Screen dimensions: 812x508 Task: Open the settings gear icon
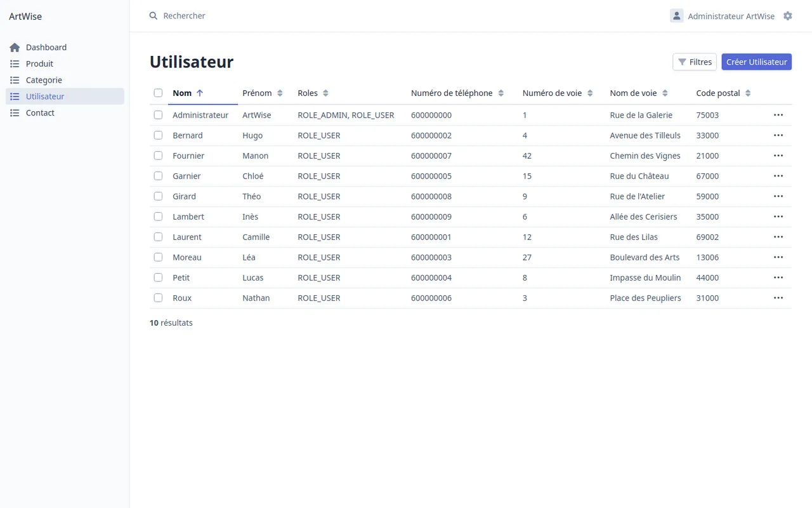coord(788,16)
